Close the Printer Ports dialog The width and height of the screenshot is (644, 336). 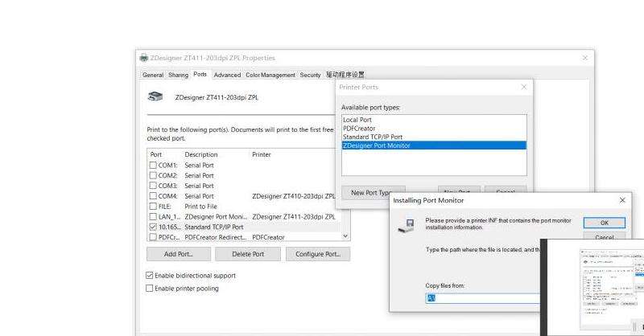tap(524, 87)
